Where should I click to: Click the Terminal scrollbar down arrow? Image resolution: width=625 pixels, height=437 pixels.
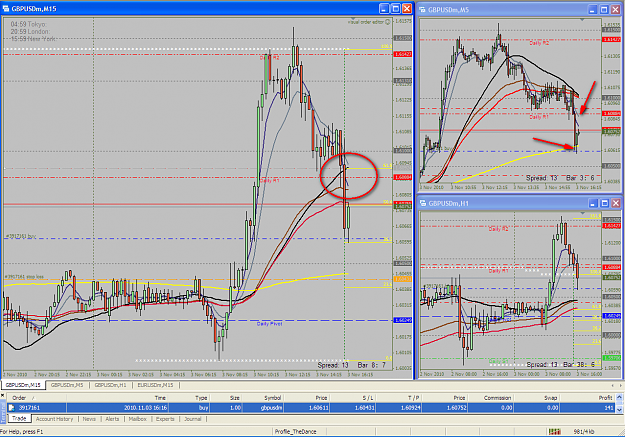619,409
